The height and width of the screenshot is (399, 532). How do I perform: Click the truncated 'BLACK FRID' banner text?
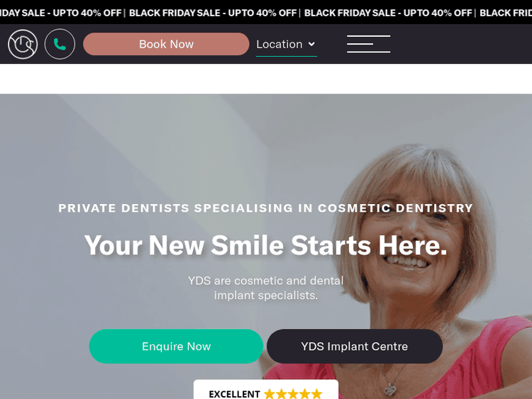coord(506,13)
